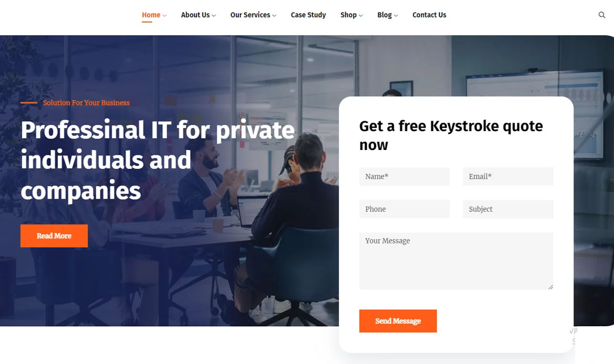Submit with Send Message button
614x364 pixels.
click(398, 321)
